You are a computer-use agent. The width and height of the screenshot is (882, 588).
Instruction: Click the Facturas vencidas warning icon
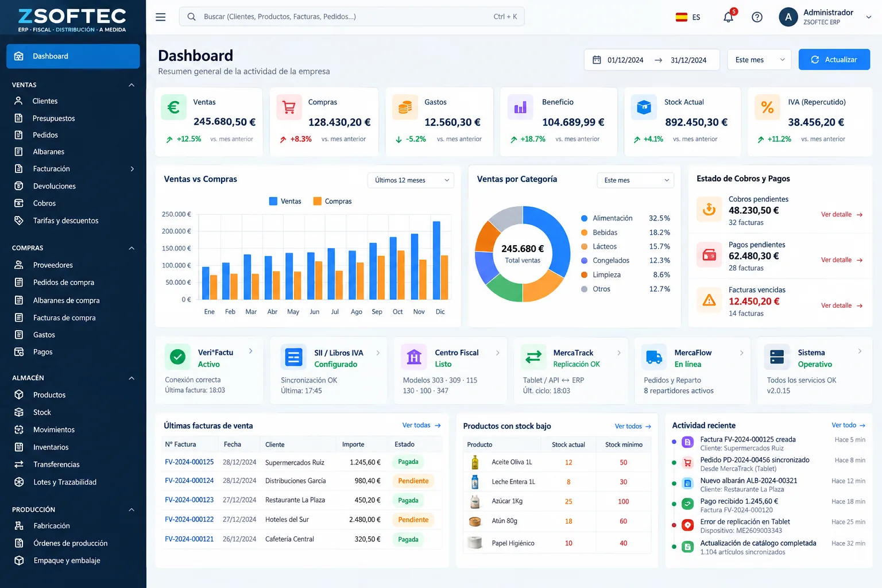point(709,300)
